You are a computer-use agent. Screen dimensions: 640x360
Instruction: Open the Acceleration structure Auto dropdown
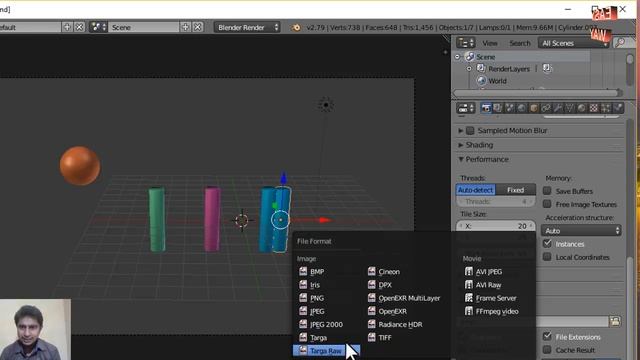(581, 231)
